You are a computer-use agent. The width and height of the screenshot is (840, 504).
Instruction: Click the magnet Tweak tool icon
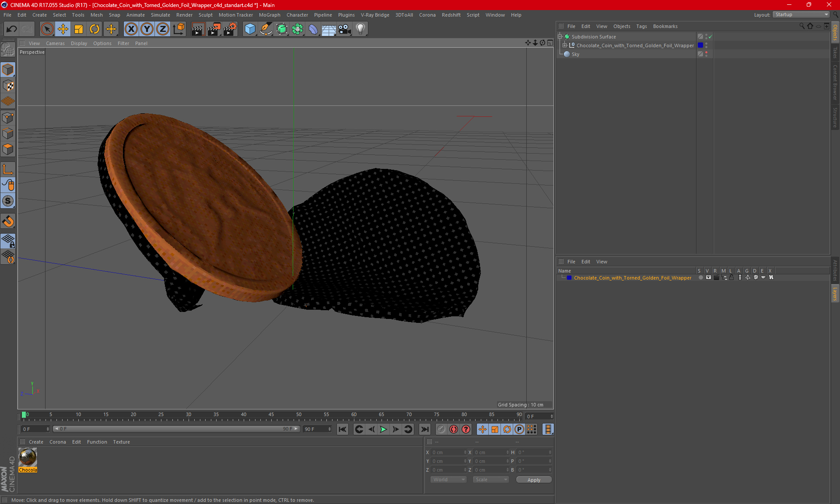coord(8,221)
